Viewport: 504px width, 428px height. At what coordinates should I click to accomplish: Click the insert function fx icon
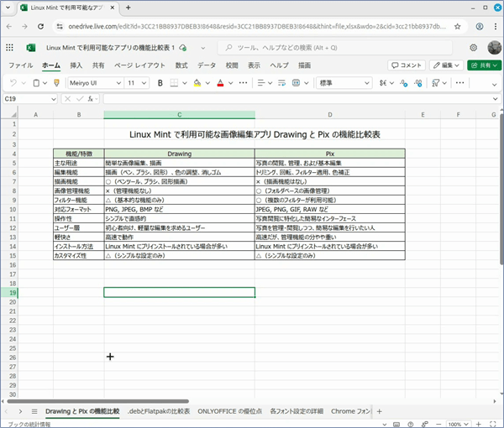[91, 99]
